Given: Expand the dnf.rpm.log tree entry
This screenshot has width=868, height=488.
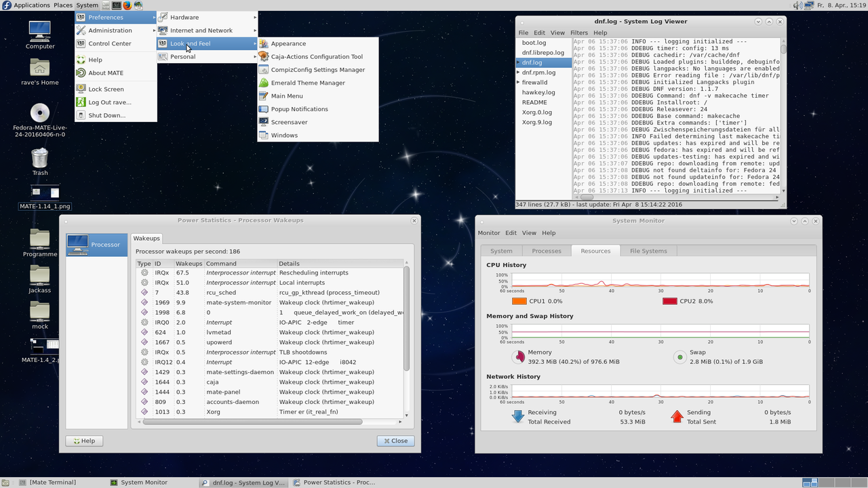Looking at the screenshot, I should tap(518, 73).
